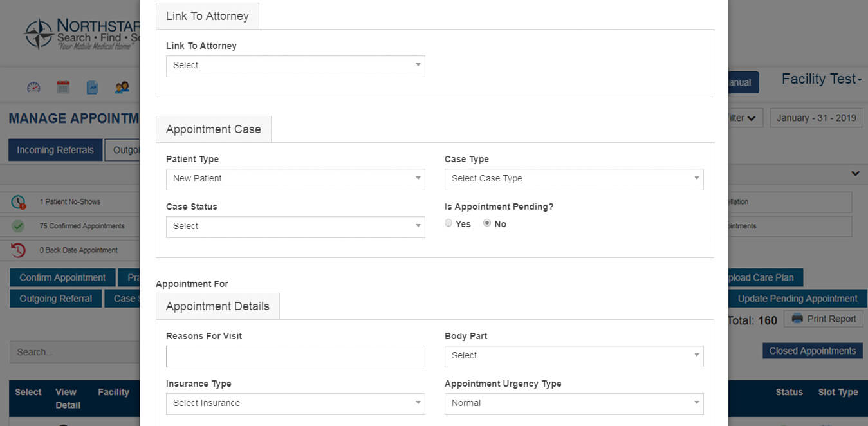The width and height of the screenshot is (868, 426).
Task: Select Yes for Is Appointment Pending
Action: click(x=448, y=223)
